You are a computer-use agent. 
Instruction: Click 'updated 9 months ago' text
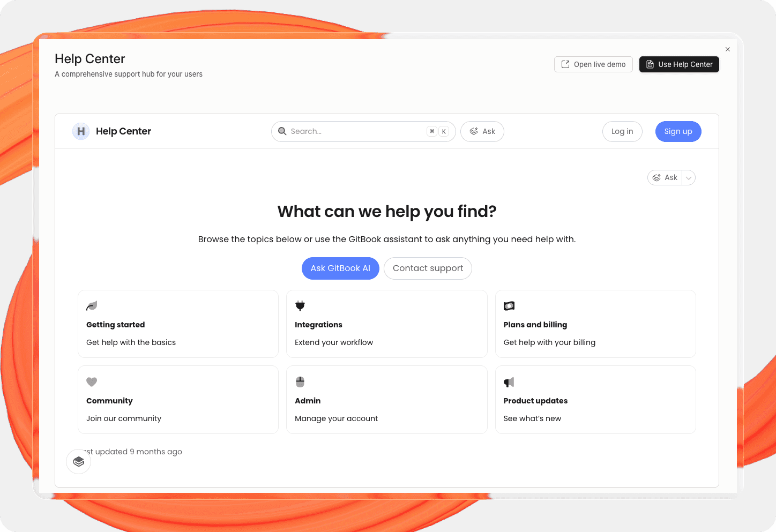[x=139, y=452]
